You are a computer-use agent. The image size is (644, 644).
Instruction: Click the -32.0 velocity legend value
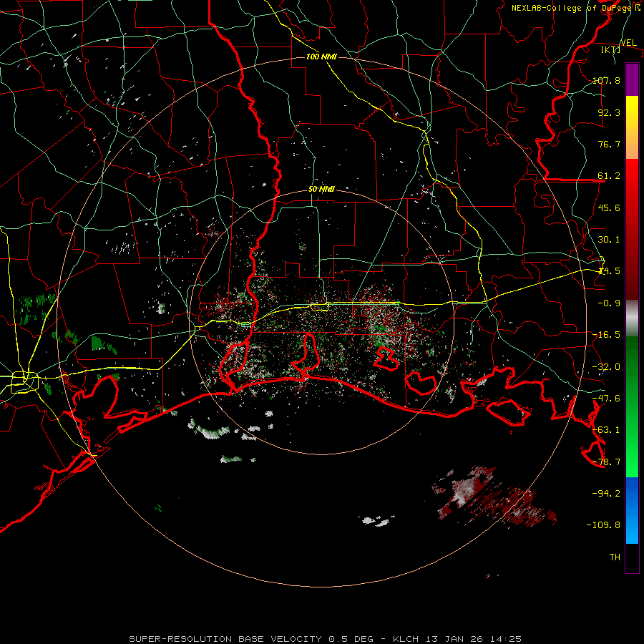tap(606, 367)
